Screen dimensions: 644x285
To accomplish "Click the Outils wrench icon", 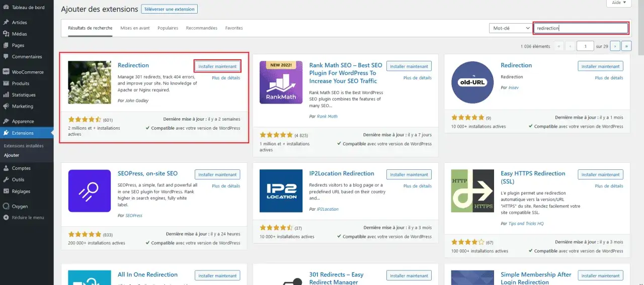I will (x=6, y=180).
